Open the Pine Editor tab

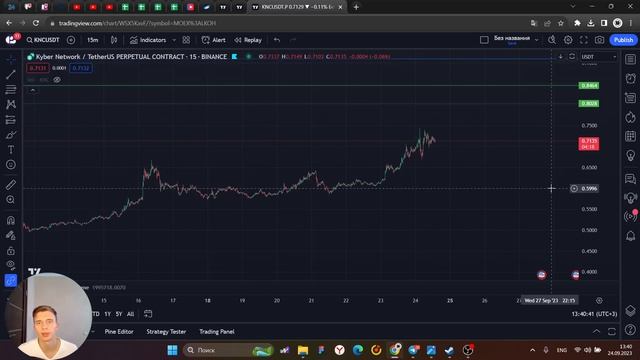[119, 332]
